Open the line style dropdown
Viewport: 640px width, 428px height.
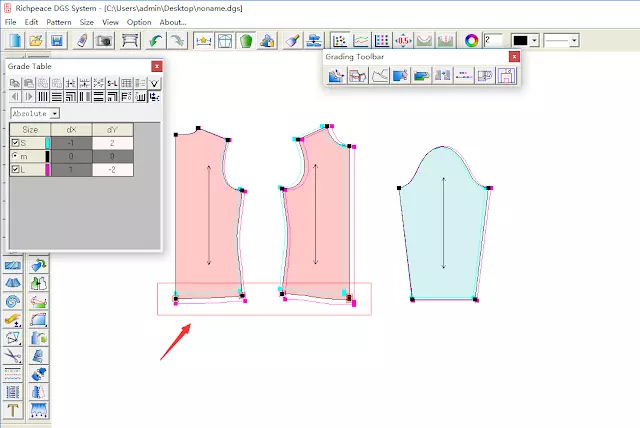(574, 41)
